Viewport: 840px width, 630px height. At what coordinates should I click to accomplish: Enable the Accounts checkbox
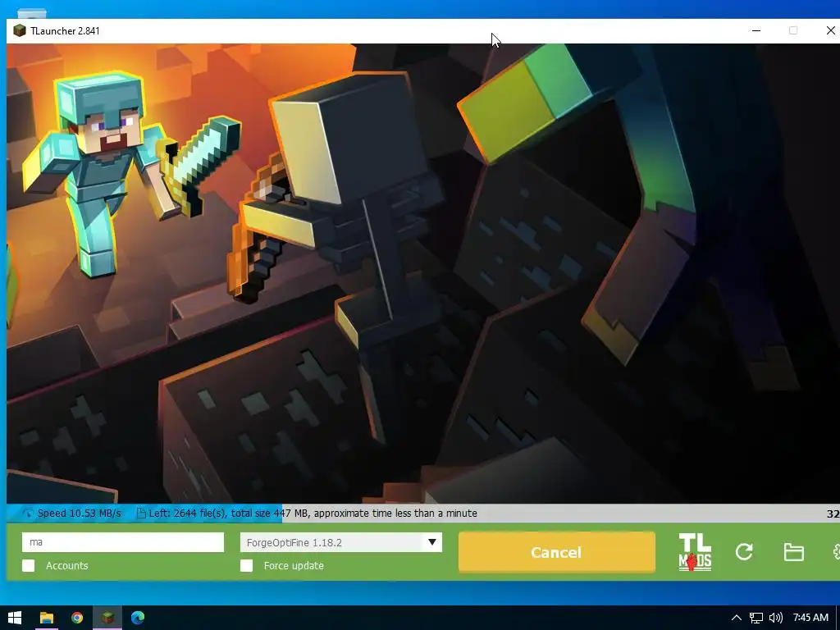coord(29,566)
